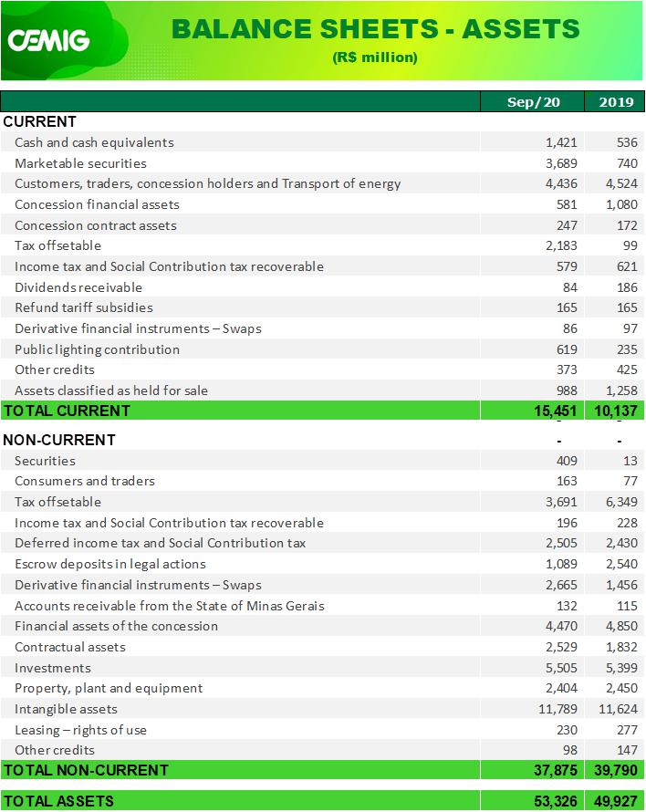Click the 'Intangible assets' label
The height and width of the screenshot is (812, 646).
click(x=66, y=709)
